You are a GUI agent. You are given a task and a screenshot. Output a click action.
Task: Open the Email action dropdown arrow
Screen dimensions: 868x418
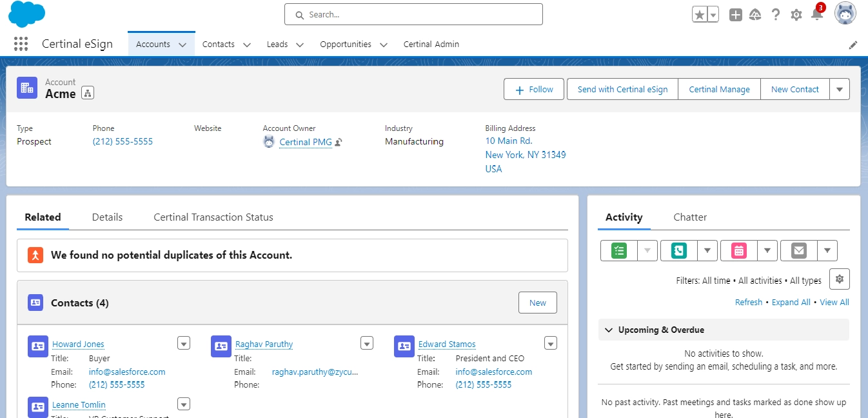[x=827, y=250]
